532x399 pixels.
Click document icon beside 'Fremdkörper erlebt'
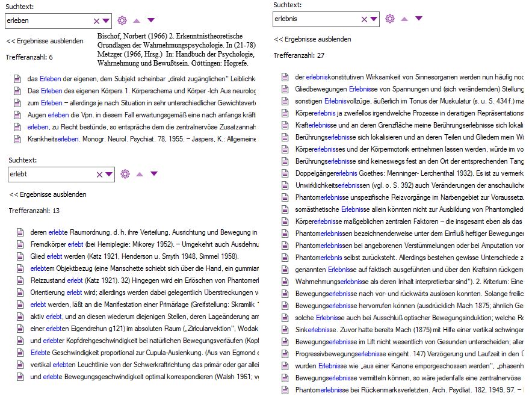(x=20, y=244)
